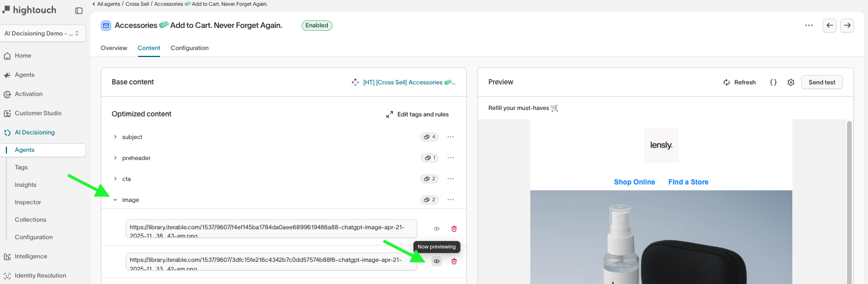Delete the second image URL variant
The image size is (868, 284).
click(x=454, y=261)
